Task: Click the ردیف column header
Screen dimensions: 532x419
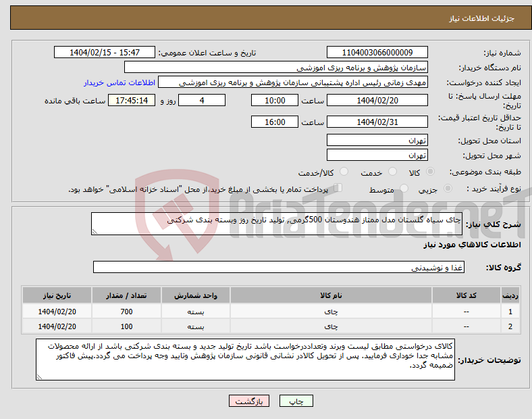Action: click(510, 295)
